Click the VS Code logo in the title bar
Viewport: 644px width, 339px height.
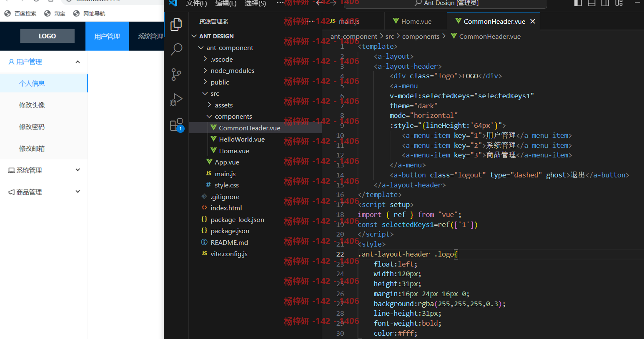[x=173, y=3]
